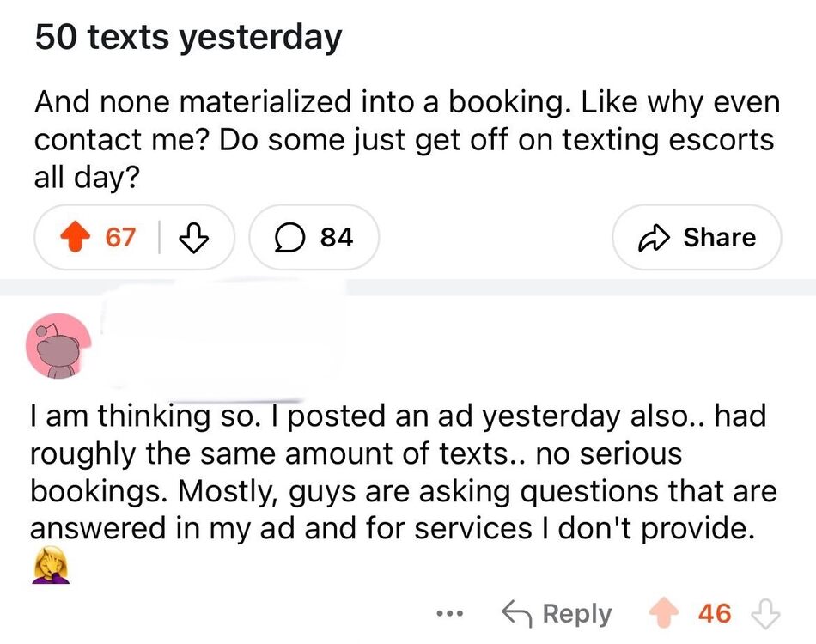The width and height of the screenshot is (816, 644).
Task: Click the post vote count 67
Action: 120,237
